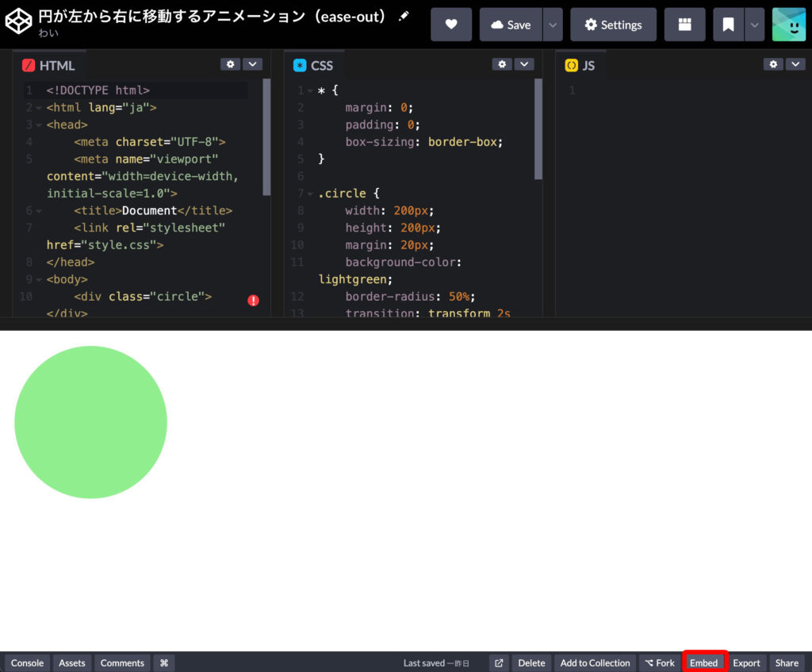Image resolution: width=812 pixels, height=672 pixels.
Task: Select the HTML editor tab
Action: 48,65
